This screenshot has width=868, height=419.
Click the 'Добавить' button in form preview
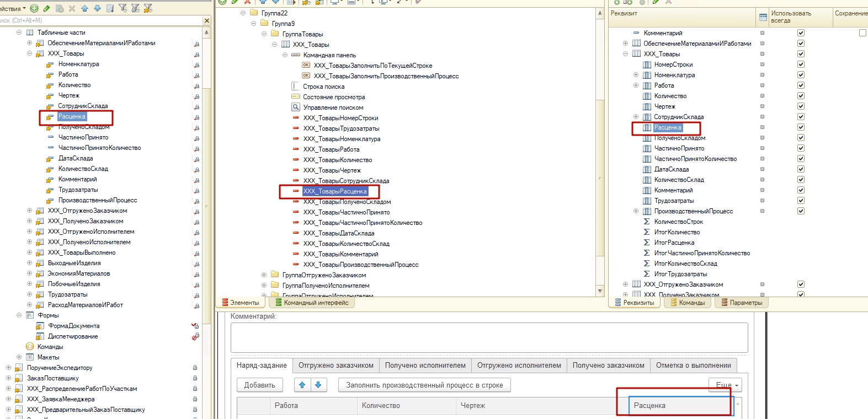pyautogui.click(x=259, y=385)
